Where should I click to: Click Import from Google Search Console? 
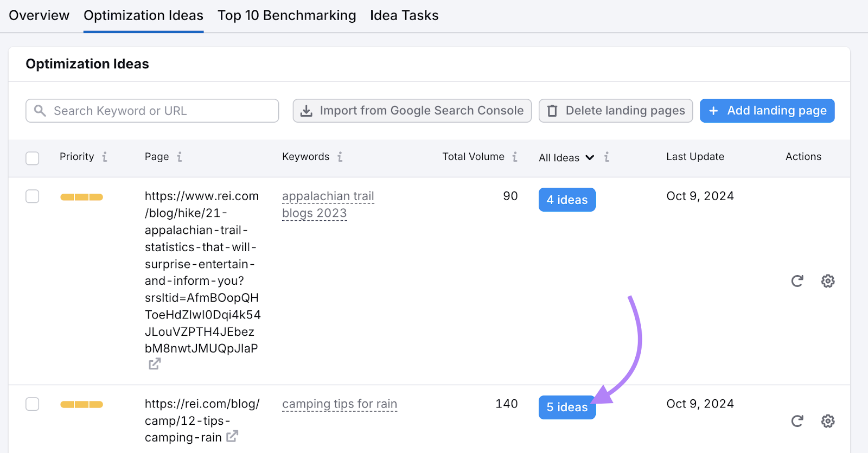point(412,111)
